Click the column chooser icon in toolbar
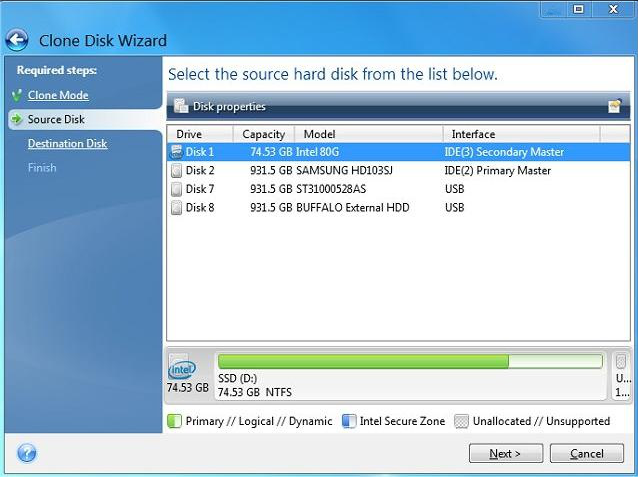This screenshot has height=477, width=638. (614, 106)
